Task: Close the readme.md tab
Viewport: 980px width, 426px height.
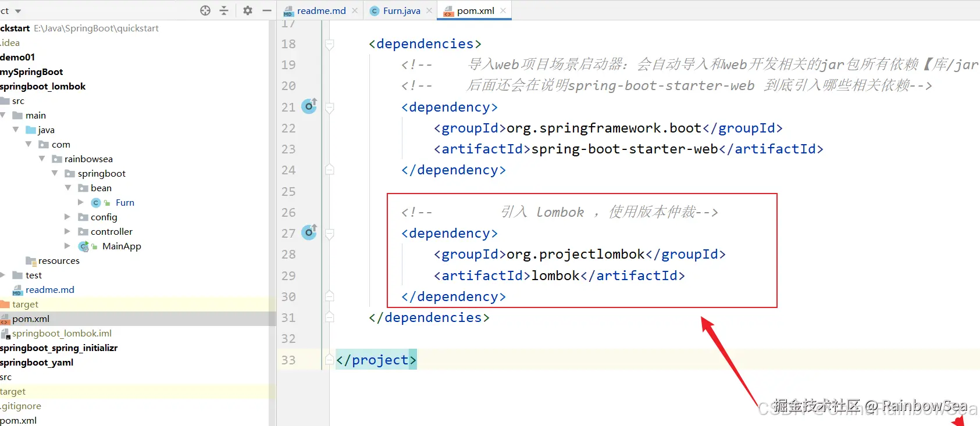Action: coord(355,10)
